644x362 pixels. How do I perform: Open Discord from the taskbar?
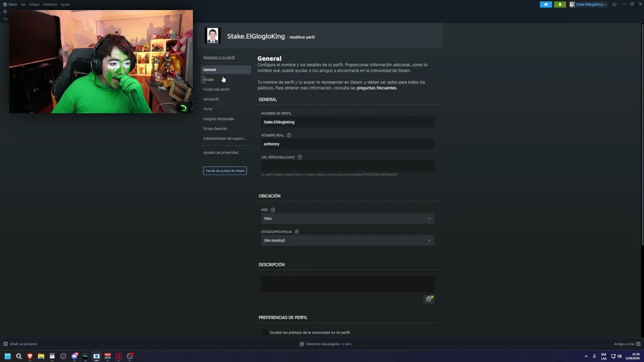[74, 356]
